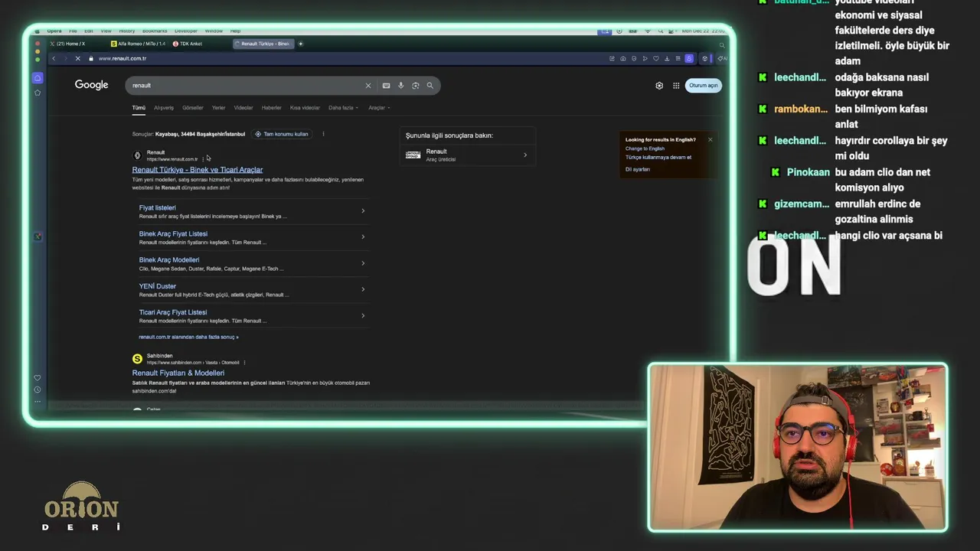Open the 'Fiyat listeleri' sitelink
980x551 pixels.
[158, 208]
